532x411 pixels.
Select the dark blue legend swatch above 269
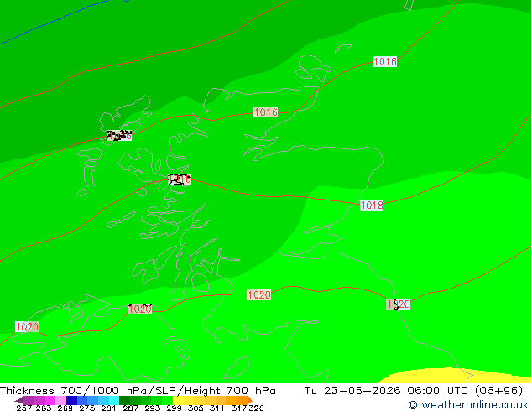(x=71, y=400)
